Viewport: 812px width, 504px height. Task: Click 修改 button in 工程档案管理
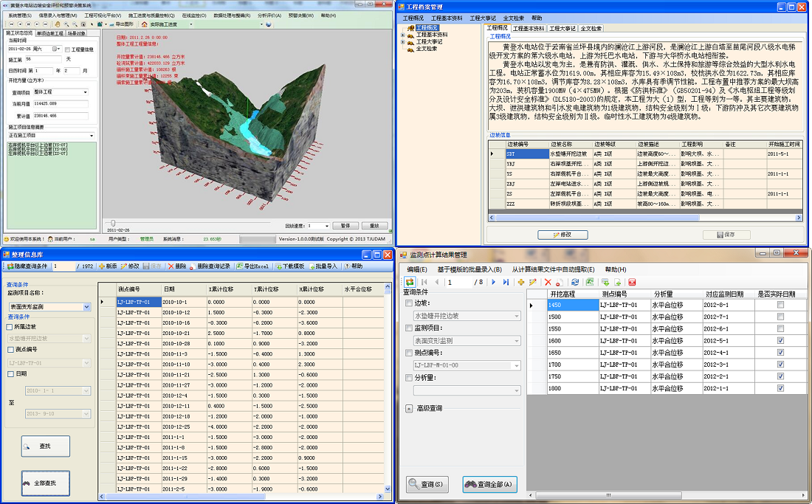point(562,235)
